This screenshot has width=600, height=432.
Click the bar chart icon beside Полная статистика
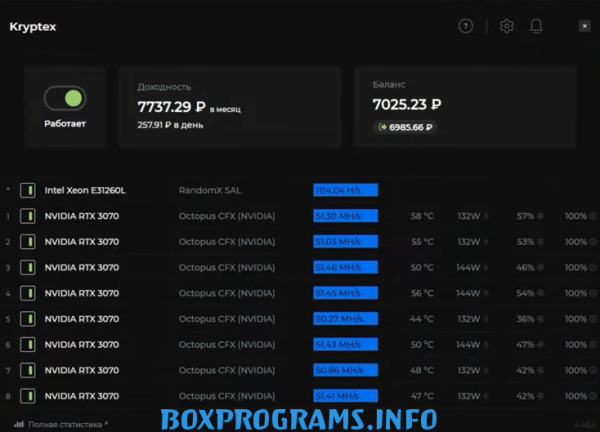[19, 424]
